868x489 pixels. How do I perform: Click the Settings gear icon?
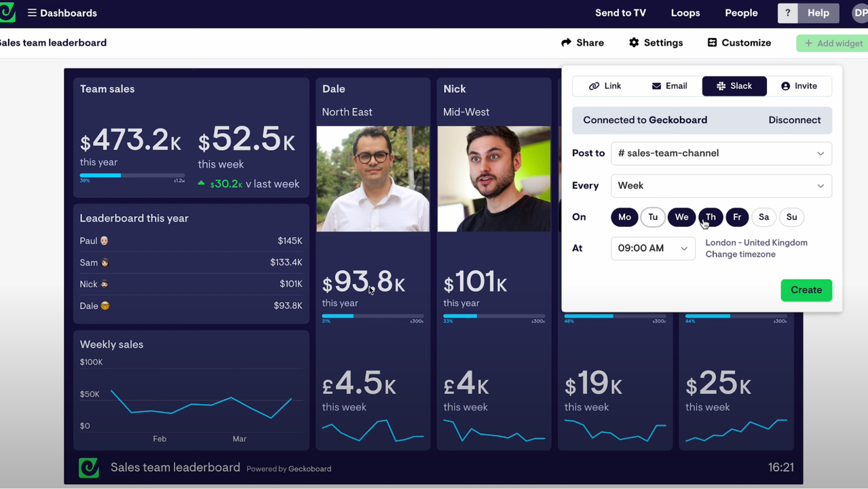(x=634, y=42)
